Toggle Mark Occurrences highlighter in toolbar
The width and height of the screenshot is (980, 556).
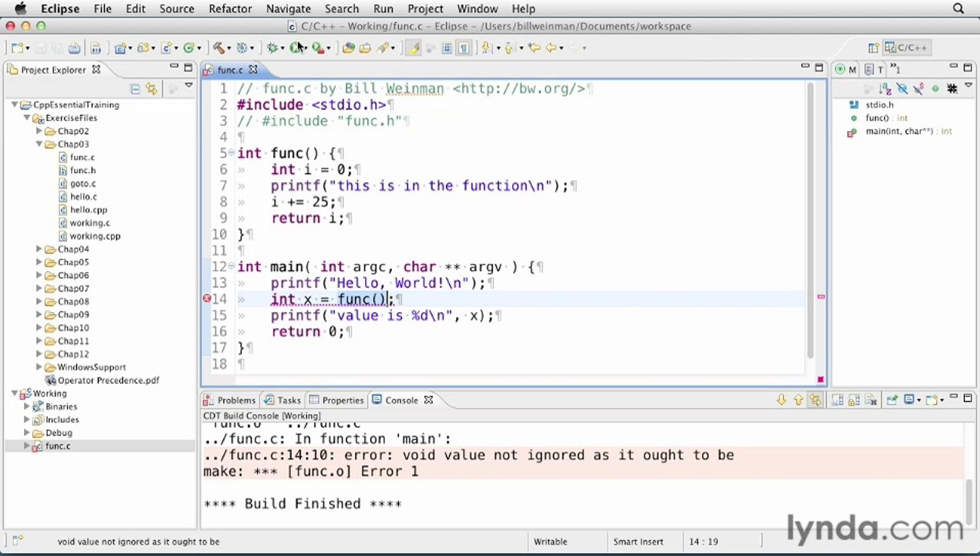click(414, 48)
